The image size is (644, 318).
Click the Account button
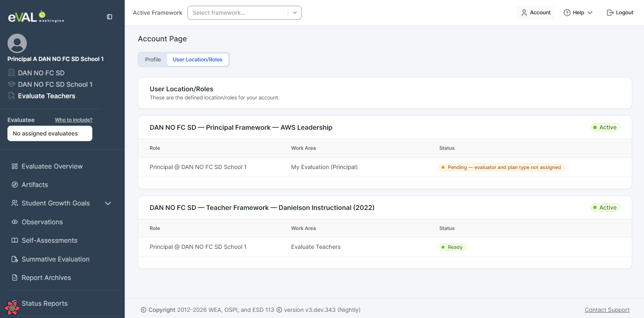536,13
